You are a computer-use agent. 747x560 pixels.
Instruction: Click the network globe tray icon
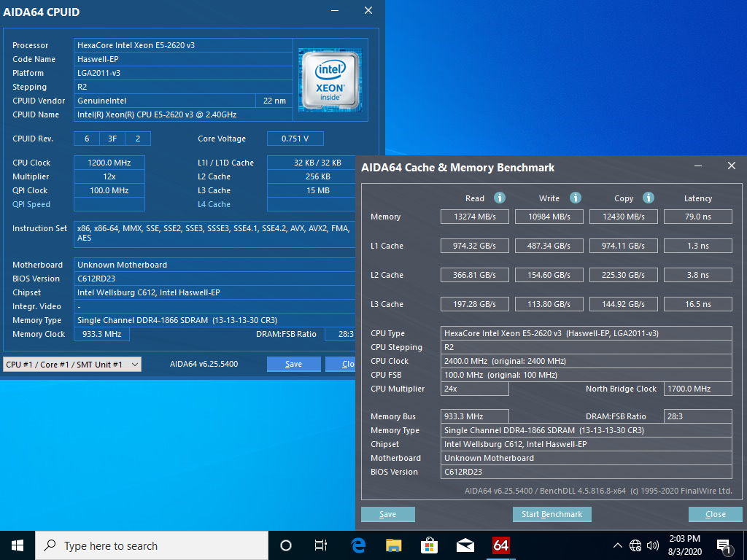pyautogui.click(x=635, y=545)
